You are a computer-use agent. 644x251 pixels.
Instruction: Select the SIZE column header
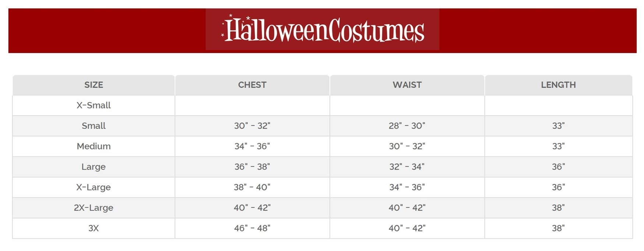pyautogui.click(x=93, y=85)
